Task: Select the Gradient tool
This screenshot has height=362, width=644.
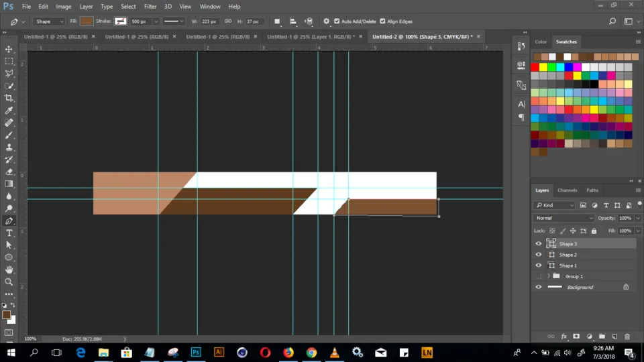Action: coord(9,184)
